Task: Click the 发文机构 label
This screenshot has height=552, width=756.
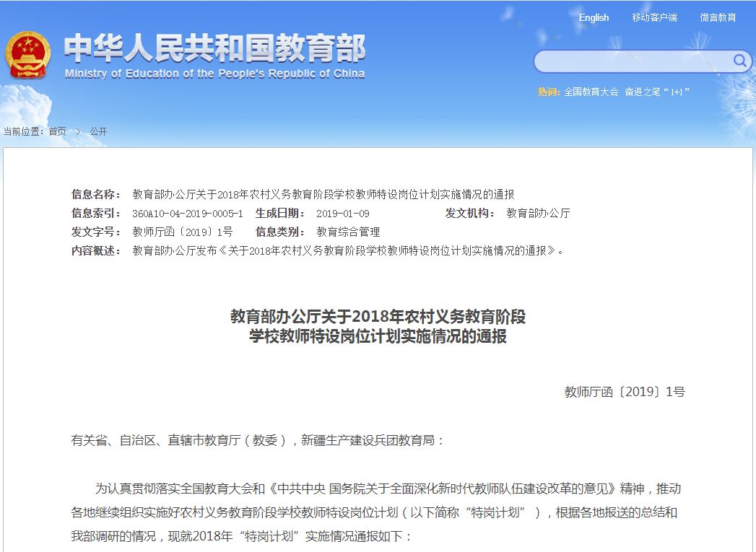Action: coord(469,214)
